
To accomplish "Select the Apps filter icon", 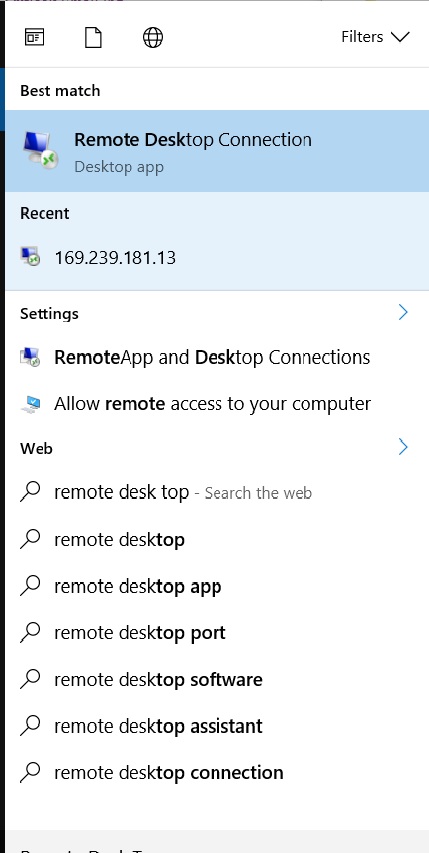I will [x=35, y=38].
